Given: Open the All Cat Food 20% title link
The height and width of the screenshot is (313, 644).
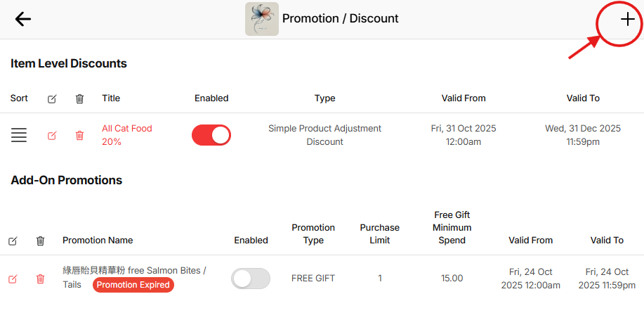Looking at the screenshot, I should click(126, 135).
